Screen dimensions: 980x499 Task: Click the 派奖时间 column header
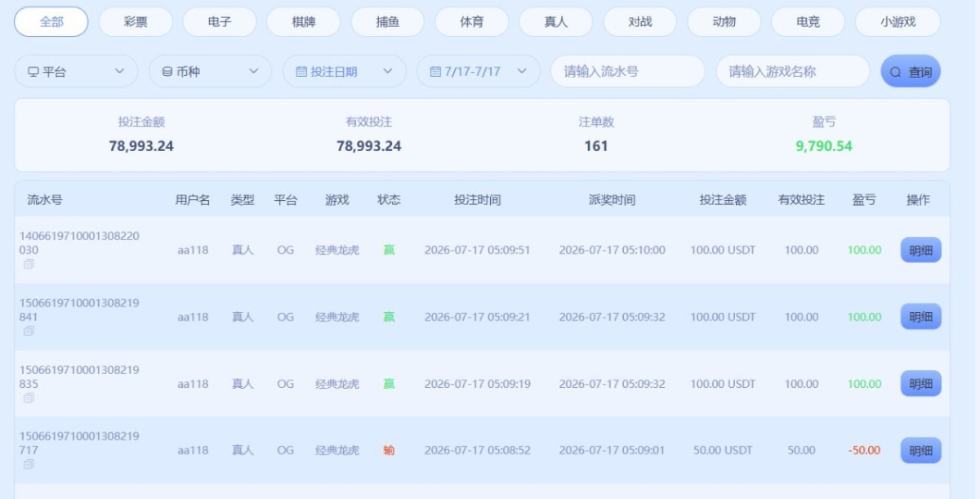point(612,199)
